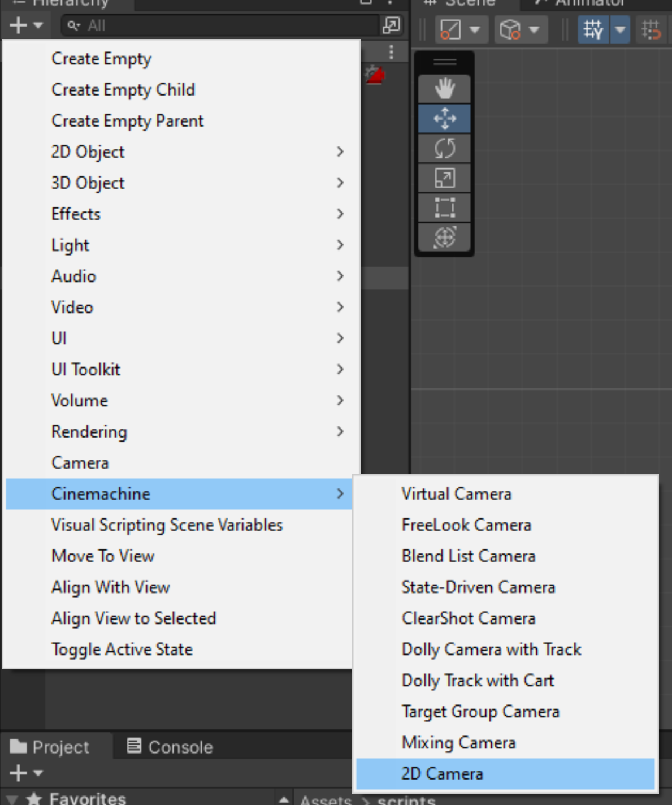
Task: Open the Hierarchy create dropdown arrow
Action: (x=38, y=25)
